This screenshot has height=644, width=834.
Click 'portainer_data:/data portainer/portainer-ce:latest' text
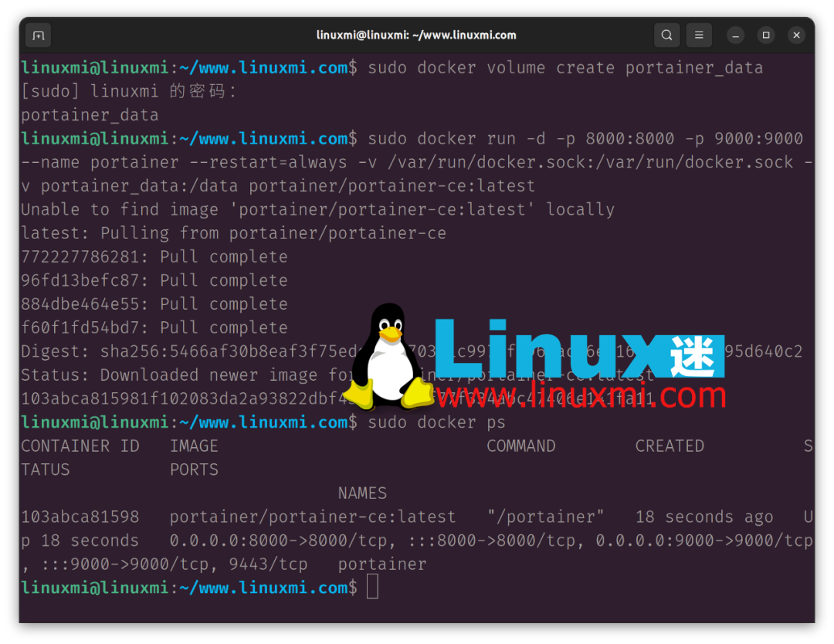(x=288, y=186)
